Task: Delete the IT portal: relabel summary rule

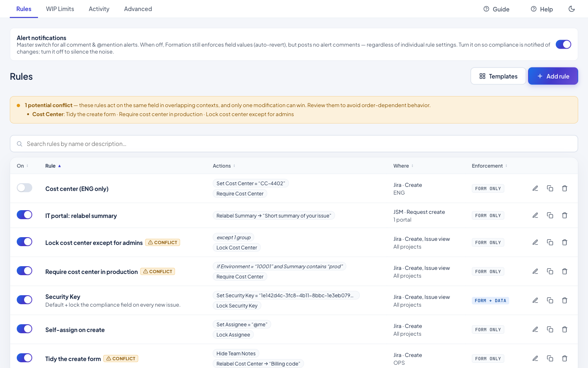Action: 565,215
